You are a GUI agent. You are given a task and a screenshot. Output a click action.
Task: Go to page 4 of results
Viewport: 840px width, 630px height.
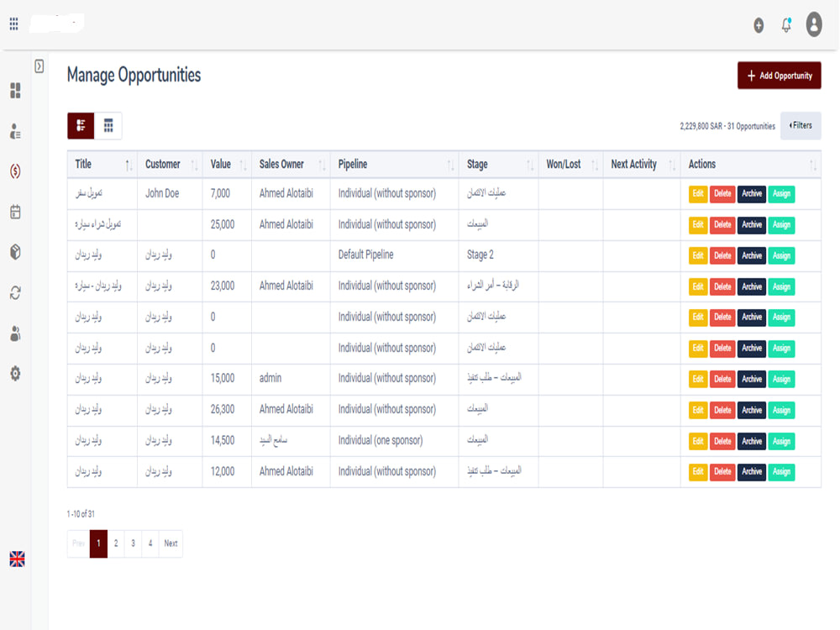150,543
